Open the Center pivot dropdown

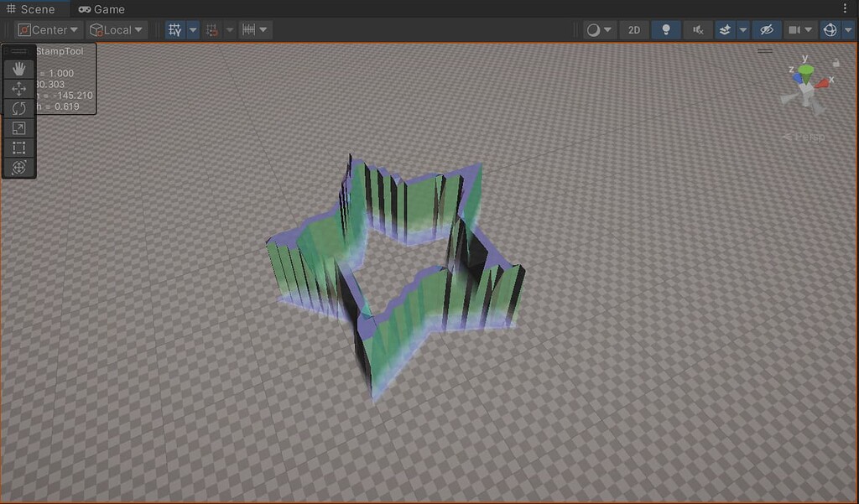(x=48, y=29)
